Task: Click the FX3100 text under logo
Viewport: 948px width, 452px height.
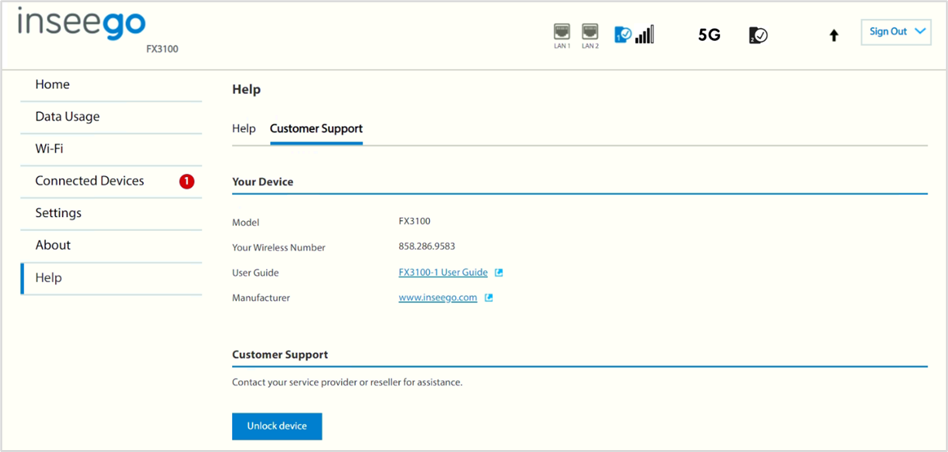Action: click(x=162, y=50)
